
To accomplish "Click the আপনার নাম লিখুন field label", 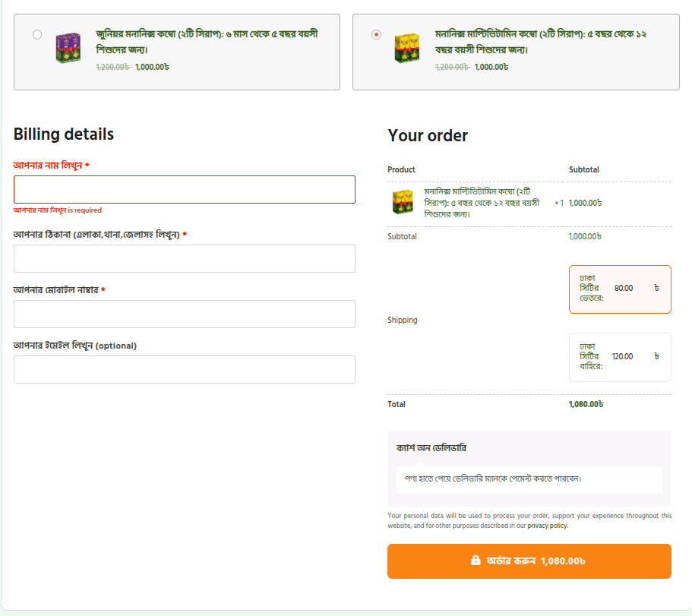I will [48, 165].
